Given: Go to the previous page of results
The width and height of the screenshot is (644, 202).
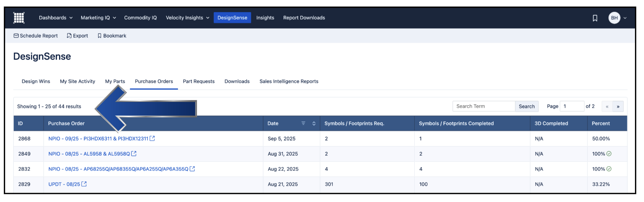Looking at the screenshot, I should [607, 107].
